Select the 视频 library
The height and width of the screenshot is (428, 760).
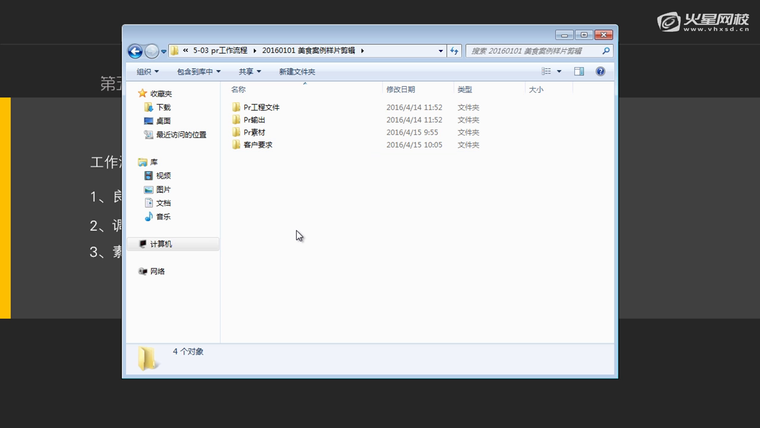[163, 176]
